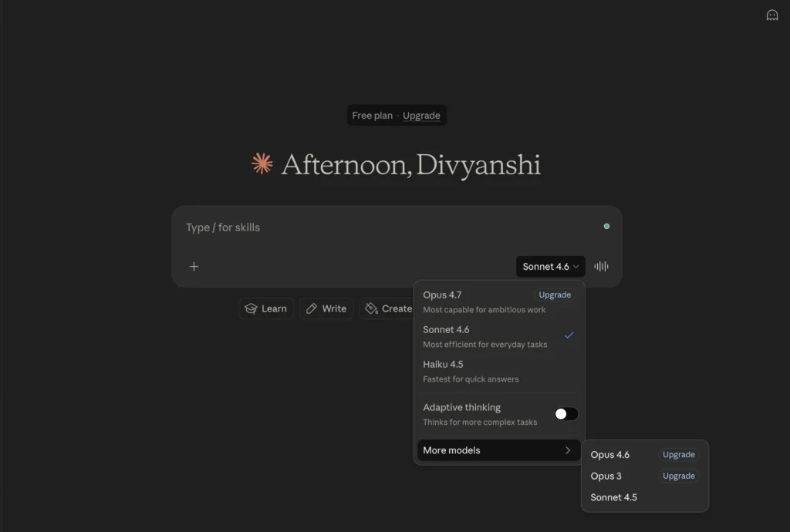Viewport: 790px width, 532px height.
Task: Choose Opus 3 in the models submenu
Action: [606, 476]
